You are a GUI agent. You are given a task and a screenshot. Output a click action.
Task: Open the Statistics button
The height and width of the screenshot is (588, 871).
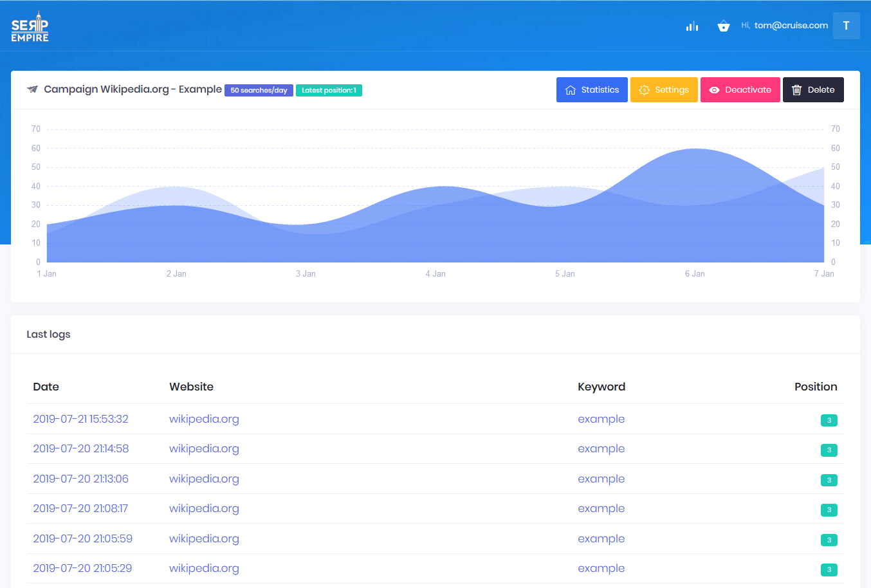(592, 90)
